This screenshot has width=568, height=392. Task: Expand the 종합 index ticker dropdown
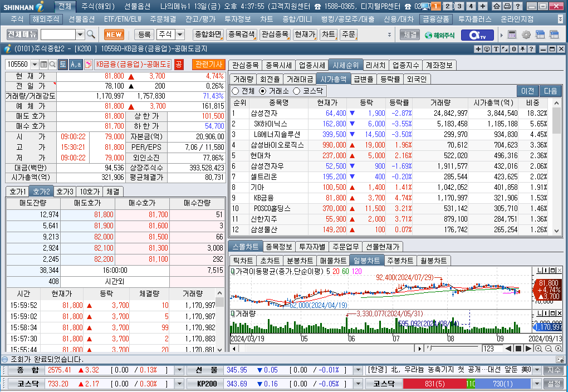179,370
